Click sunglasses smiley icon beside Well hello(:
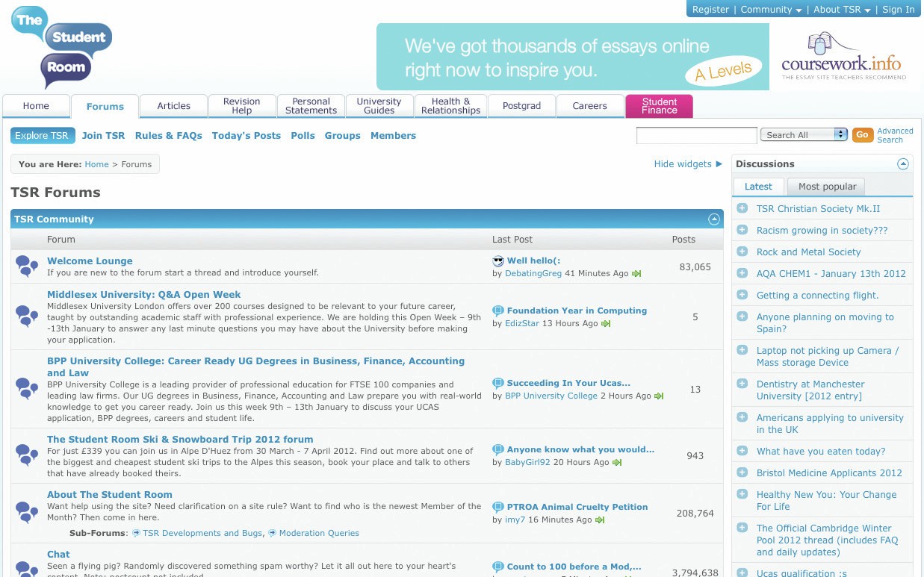Image resolution: width=924 pixels, height=577 pixels. pos(498,261)
